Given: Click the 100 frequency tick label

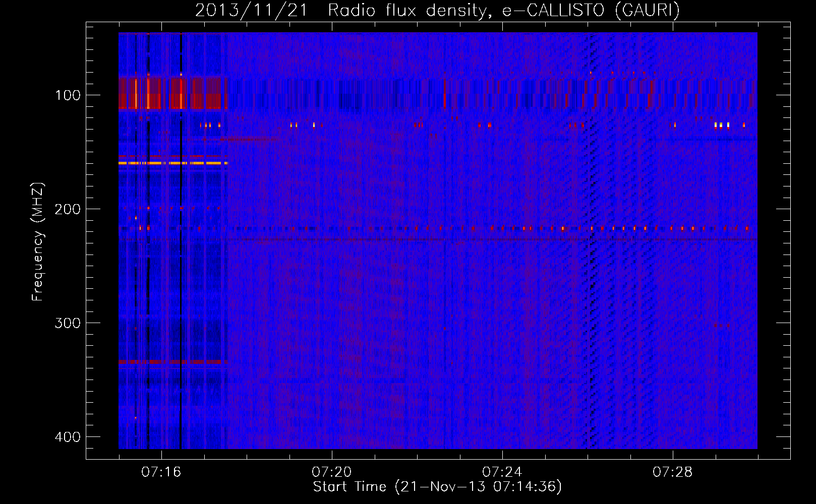Looking at the screenshot, I should coord(68,95).
